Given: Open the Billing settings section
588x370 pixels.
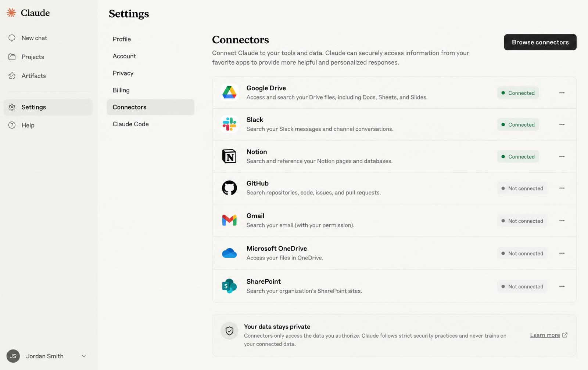Looking at the screenshot, I should coord(151,90).
